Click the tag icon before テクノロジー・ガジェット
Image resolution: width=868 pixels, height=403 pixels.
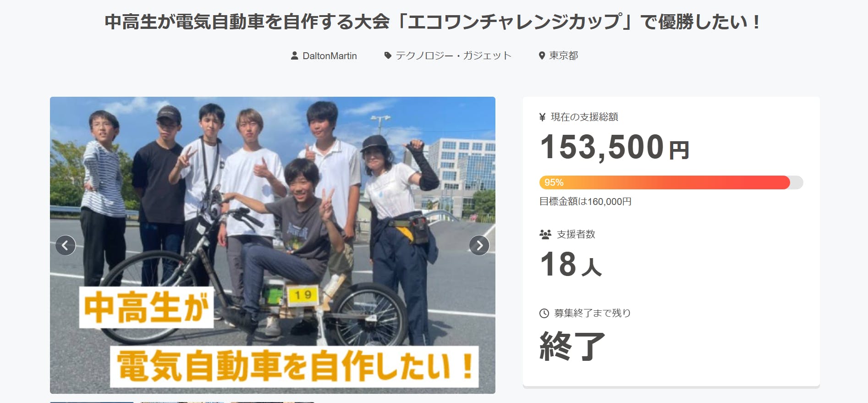388,56
